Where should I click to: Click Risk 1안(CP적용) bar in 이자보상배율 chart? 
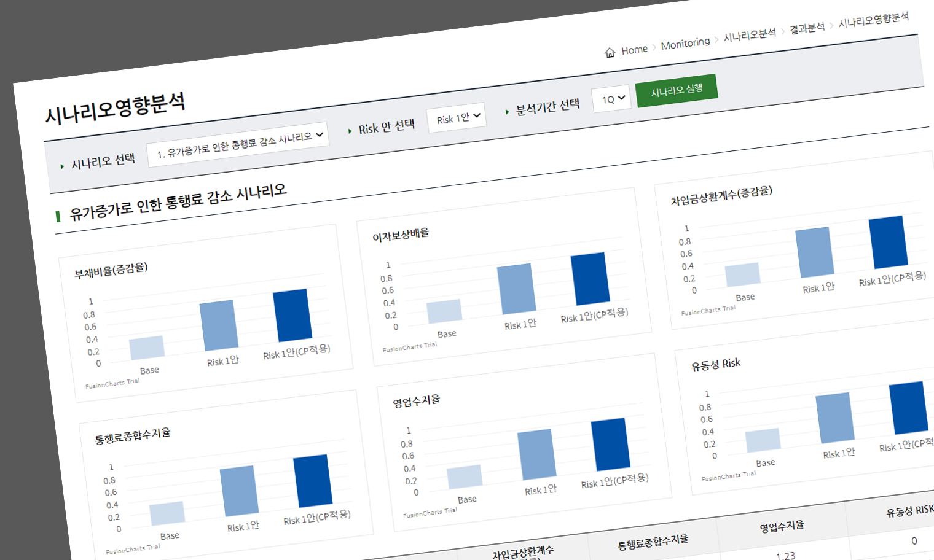click(x=591, y=279)
